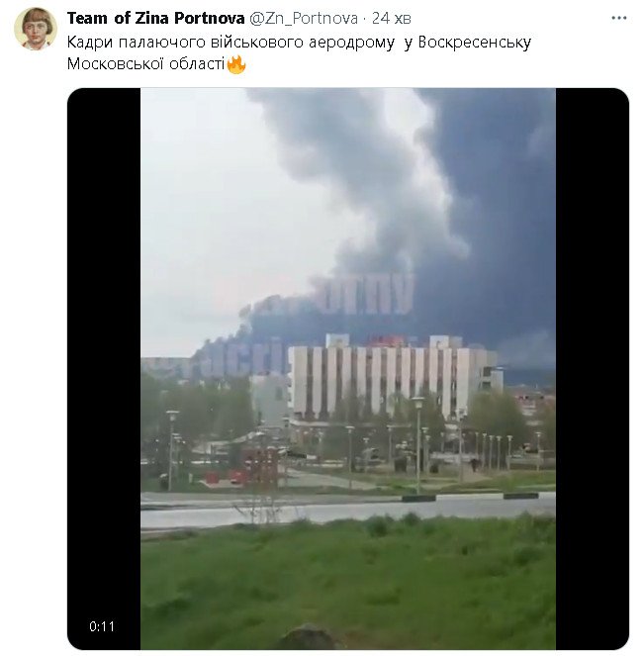
Task: Open the tweet via the 24 хв timestamp
Action: click(x=392, y=18)
